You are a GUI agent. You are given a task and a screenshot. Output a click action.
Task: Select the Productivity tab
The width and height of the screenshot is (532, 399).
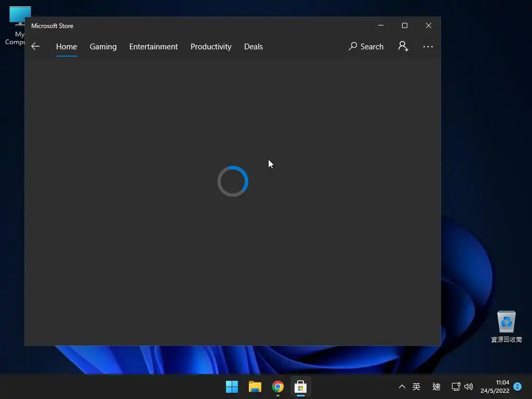click(211, 46)
